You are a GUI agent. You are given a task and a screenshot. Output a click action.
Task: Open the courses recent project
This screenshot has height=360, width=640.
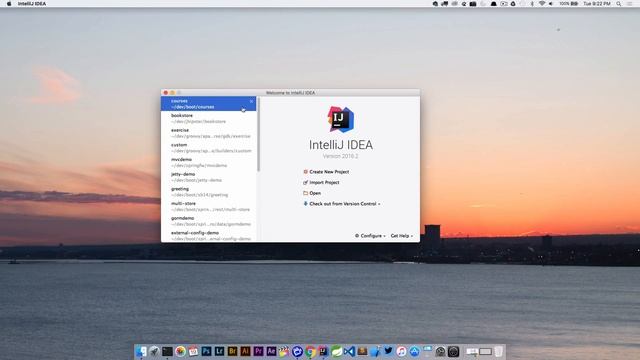[208, 104]
